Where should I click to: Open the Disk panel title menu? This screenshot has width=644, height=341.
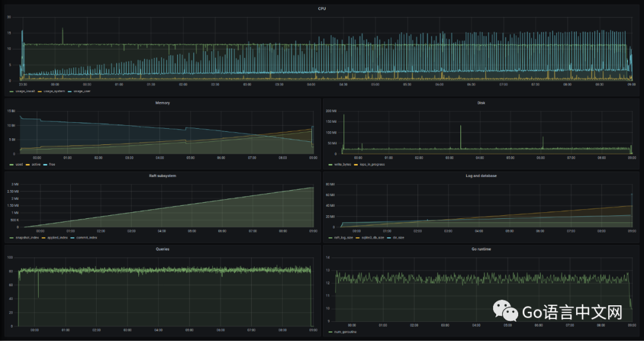point(481,103)
